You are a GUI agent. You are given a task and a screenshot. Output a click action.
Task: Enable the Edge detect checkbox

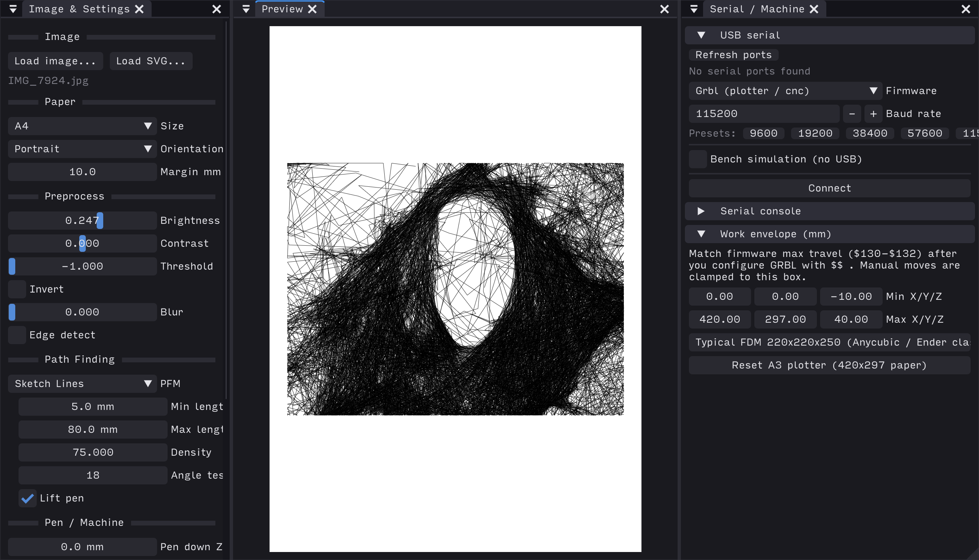point(17,335)
